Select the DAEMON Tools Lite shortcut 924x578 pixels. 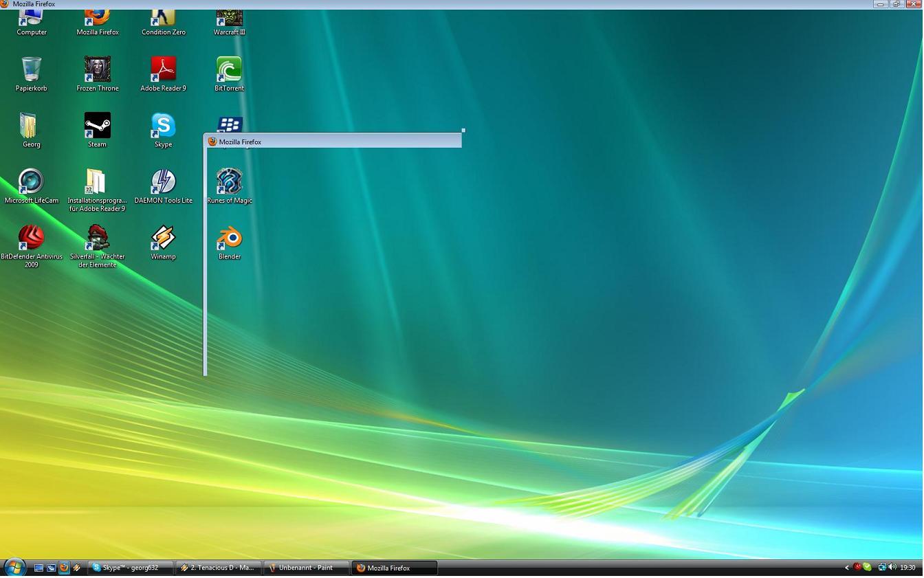pos(164,187)
